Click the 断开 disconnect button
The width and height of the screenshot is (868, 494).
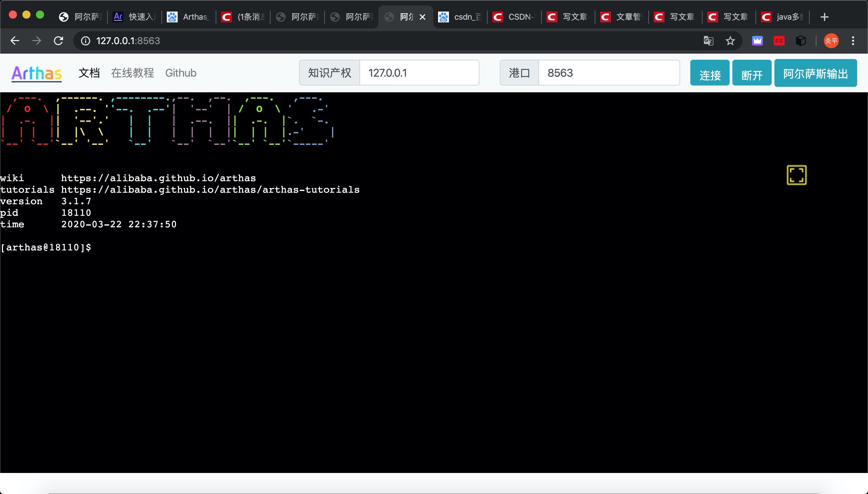752,73
